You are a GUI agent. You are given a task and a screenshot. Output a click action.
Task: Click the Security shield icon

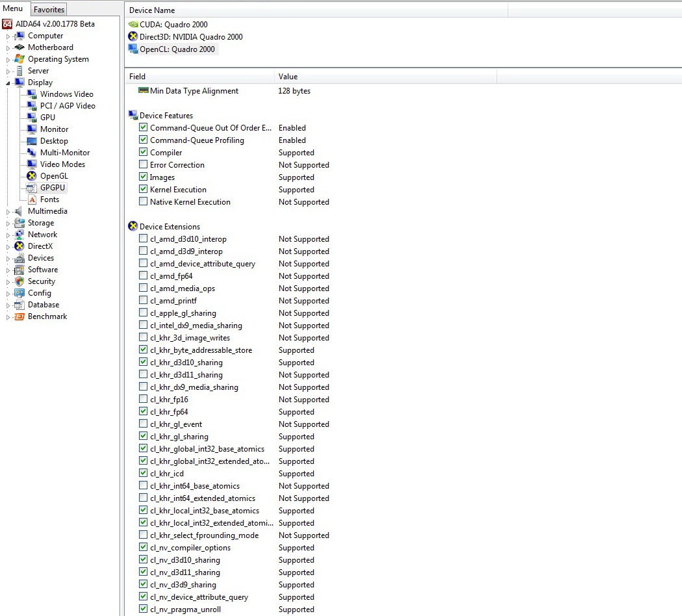[19, 281]
